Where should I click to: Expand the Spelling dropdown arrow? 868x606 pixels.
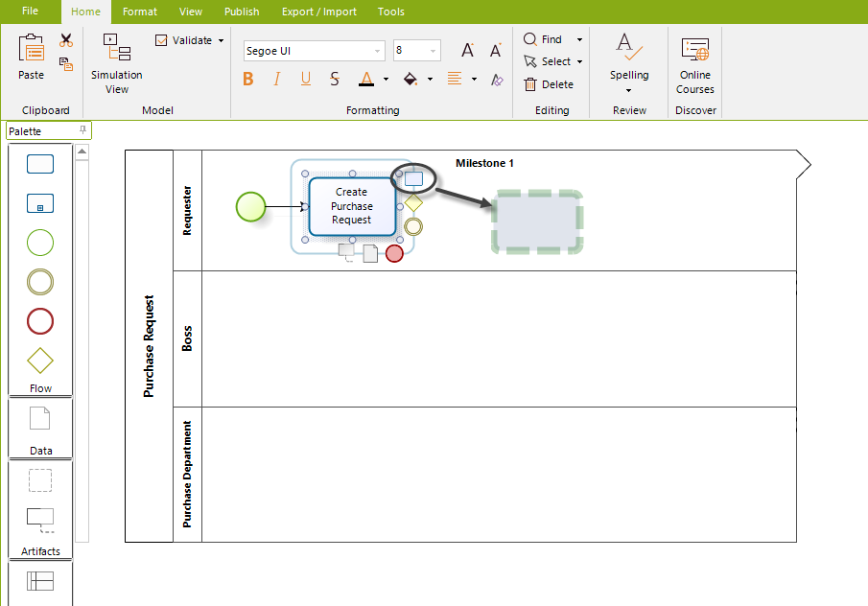pyautogui.click(x=629, y=90)
